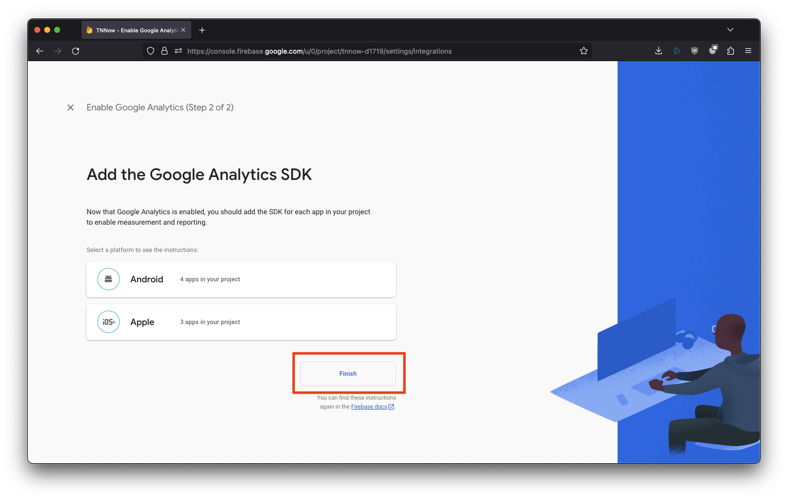Screen dimensions: 788x500
Task: Open a new browser tab
Action: pos(202,30)
